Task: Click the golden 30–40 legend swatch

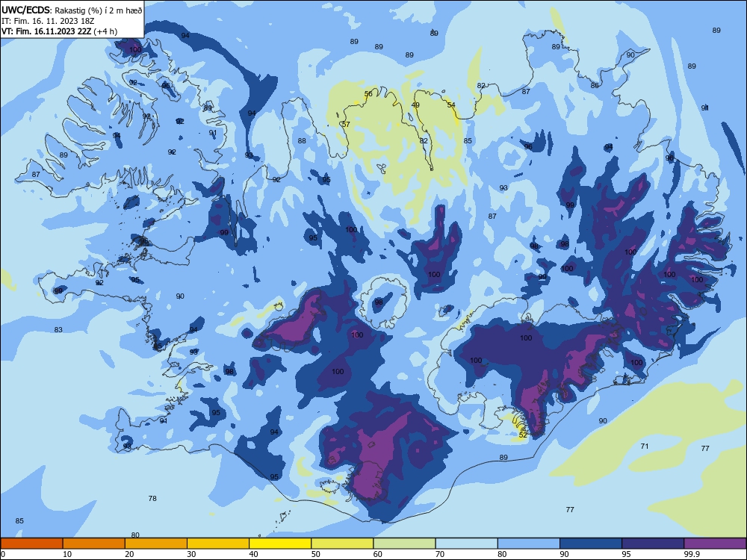Action: click(x=218, y=544)
